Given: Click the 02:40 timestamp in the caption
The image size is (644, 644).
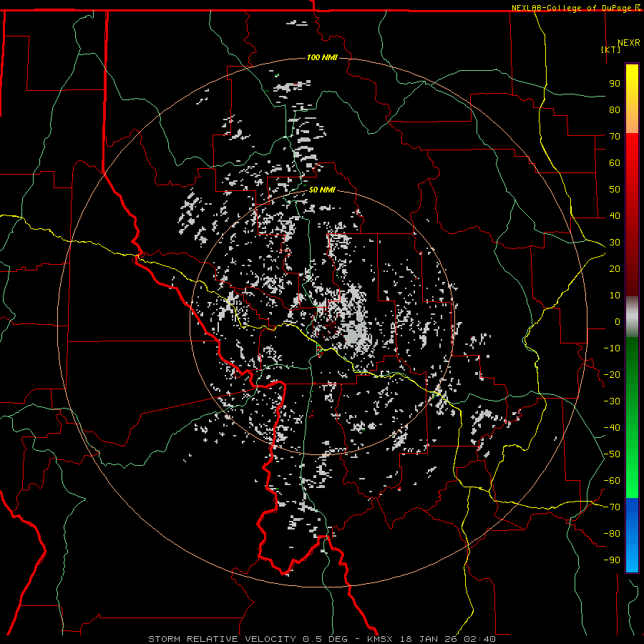Looking at the screenshot, I should (x=479, y=639).
